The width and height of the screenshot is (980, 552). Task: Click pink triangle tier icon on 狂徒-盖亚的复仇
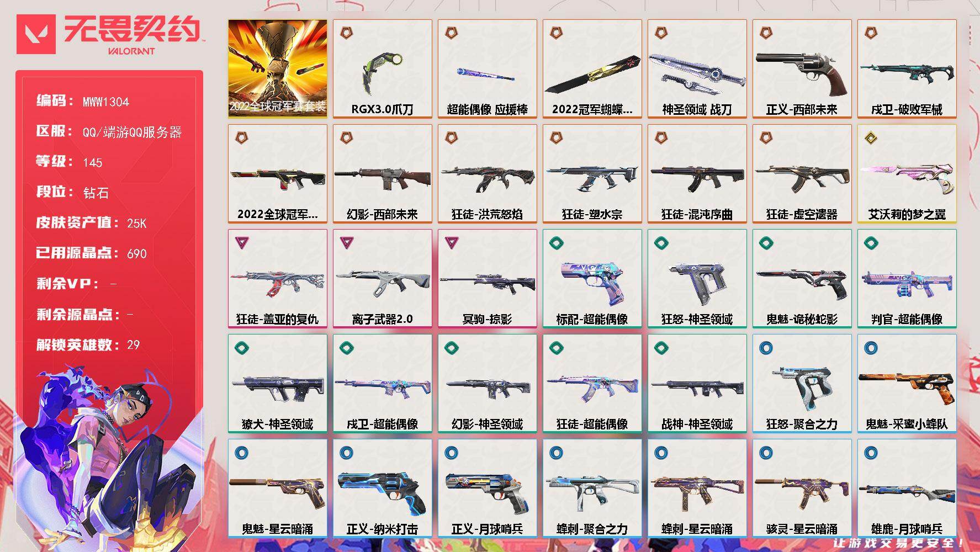click(241, 242)
